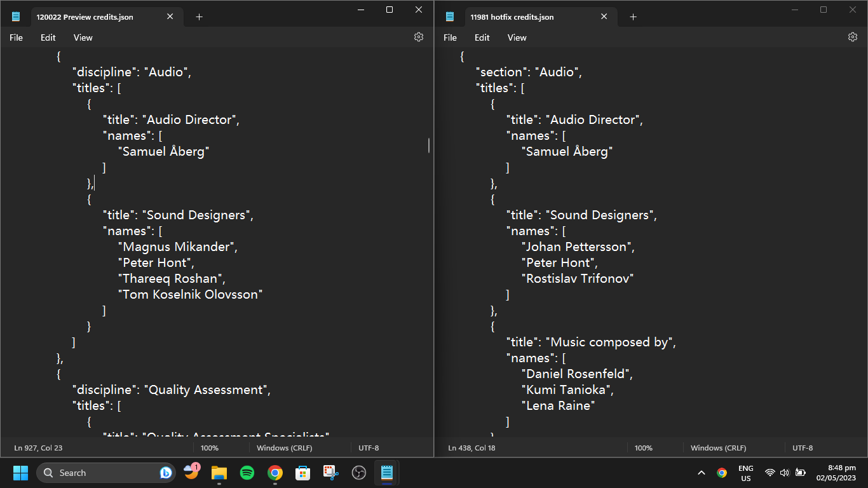Show hidden icons in system tray

point(702,473)
